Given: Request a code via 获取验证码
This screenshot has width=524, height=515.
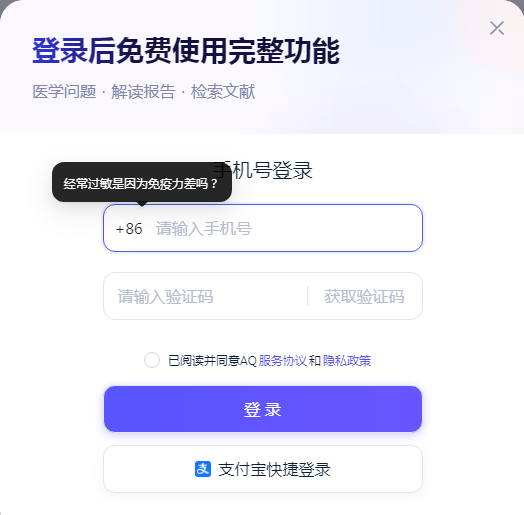Looking at the screenshot, I should (364, 296).
